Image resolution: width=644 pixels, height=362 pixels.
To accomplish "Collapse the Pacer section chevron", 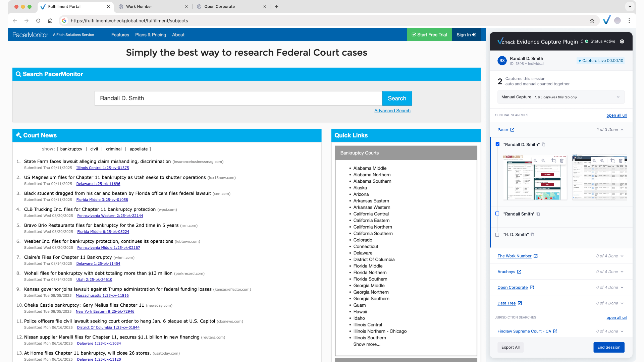I will click(x=622, y=130).
